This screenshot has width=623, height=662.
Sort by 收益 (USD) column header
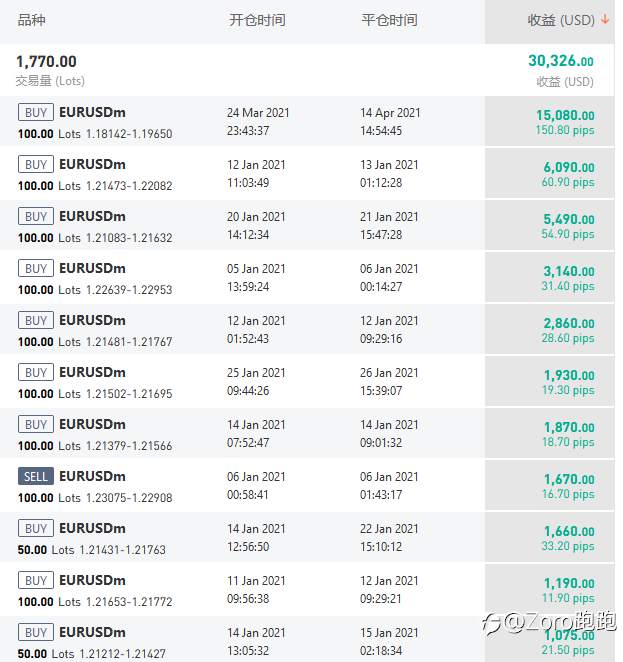coord(561,20)
